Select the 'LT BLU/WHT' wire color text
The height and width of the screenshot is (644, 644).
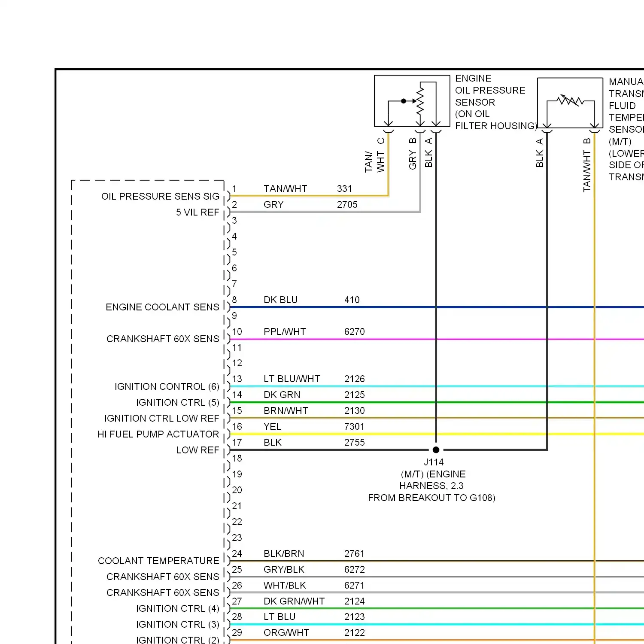292,379
